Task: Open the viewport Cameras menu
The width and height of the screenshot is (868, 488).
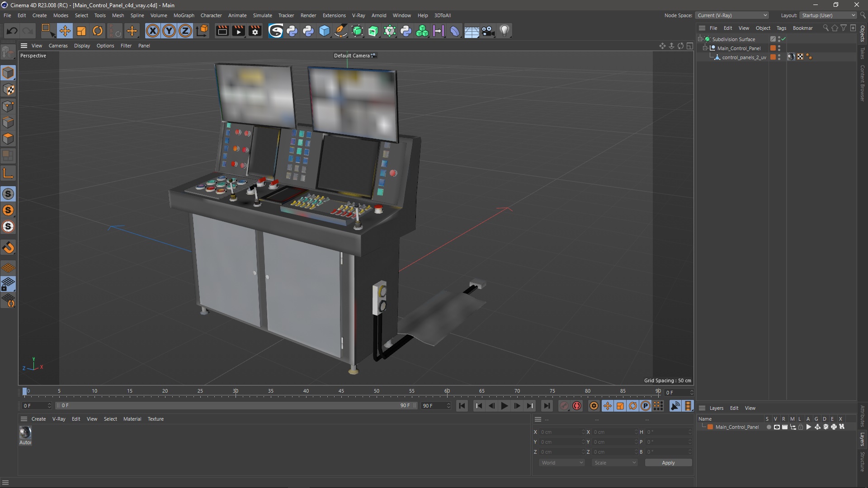Action: tap(58, 46)
